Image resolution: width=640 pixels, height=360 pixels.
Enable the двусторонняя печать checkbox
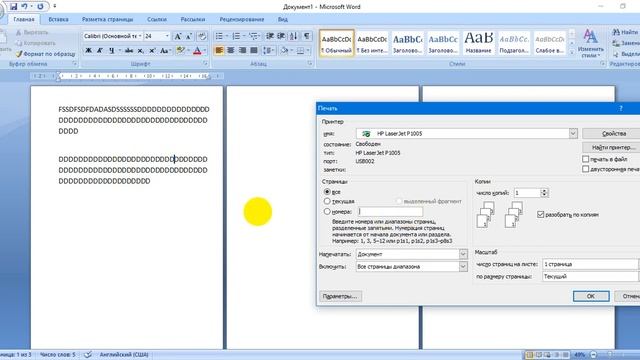point(585,169)
